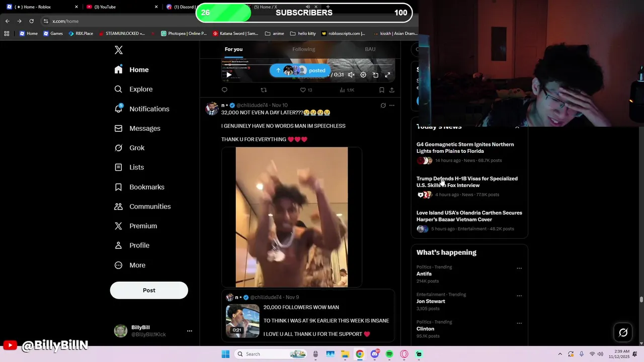644x362 pixels.
Task: Open more options on the chillldude74 post
Action: (392, 106)
